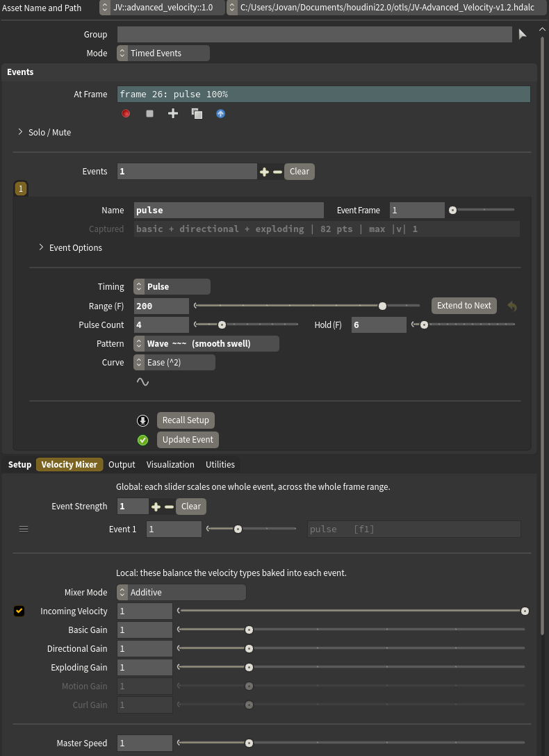
Task: Open the Mode dropdown showing Timed Events
Action: (163, 53)
